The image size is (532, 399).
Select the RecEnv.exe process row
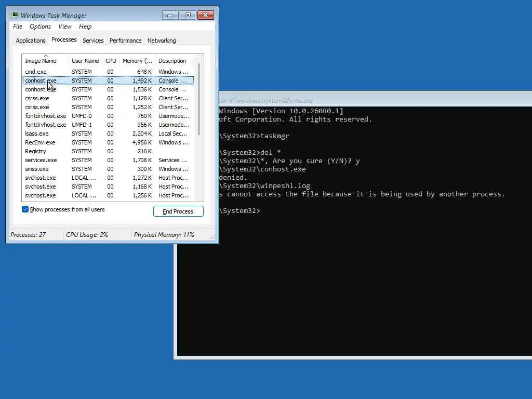(x=108, y=142)
